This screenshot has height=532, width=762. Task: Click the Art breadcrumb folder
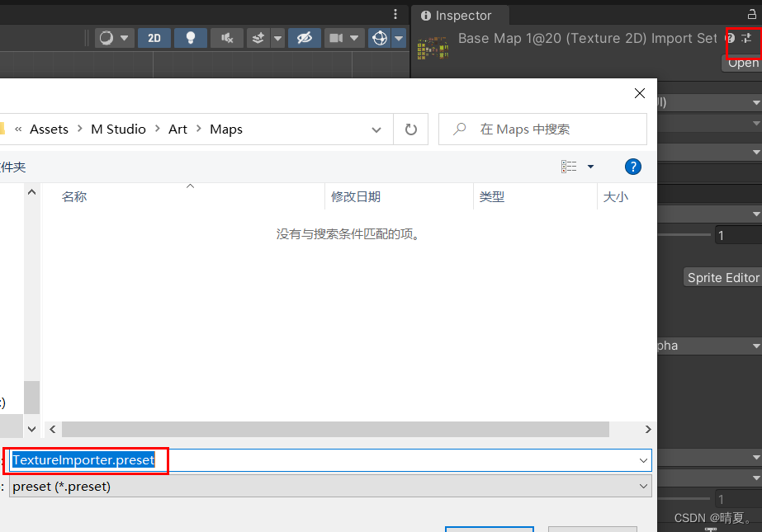pyautogui.click(x=178, y=129)
